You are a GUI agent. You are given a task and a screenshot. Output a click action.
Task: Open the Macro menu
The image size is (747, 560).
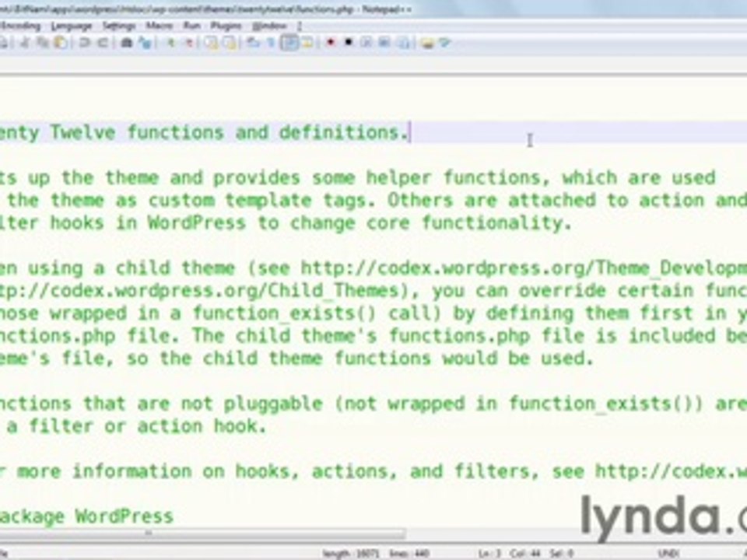tap(159, 26)
